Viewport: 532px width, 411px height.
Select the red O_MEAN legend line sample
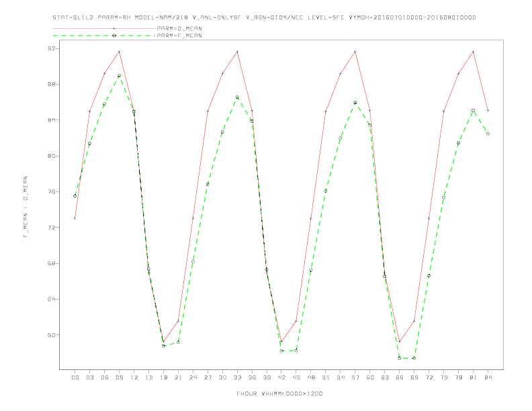(x=104, y=28)
